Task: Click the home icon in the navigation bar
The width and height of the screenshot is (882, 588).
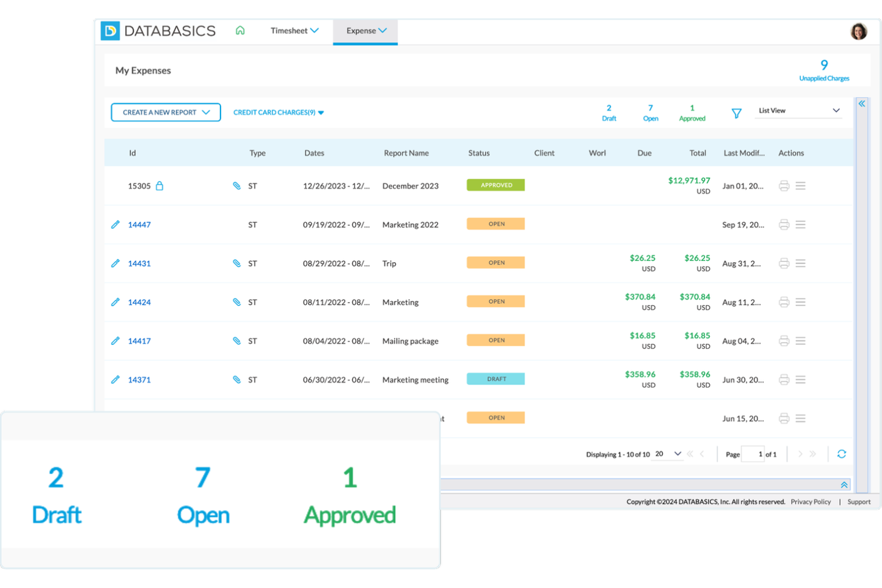Action: click(x=240, y=30)
